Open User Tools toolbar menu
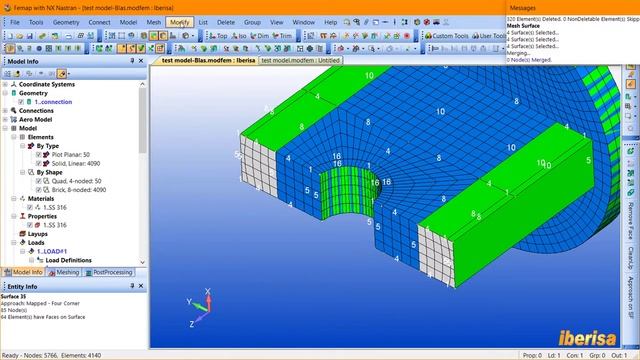 coord(489,36)
